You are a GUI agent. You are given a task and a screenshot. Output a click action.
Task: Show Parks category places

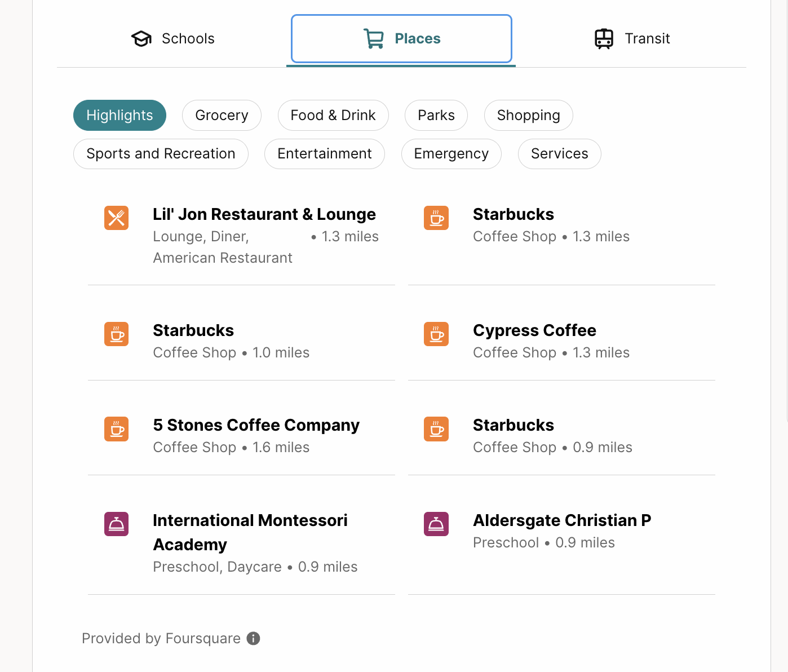pyautogui.click(x=436, y=115)
